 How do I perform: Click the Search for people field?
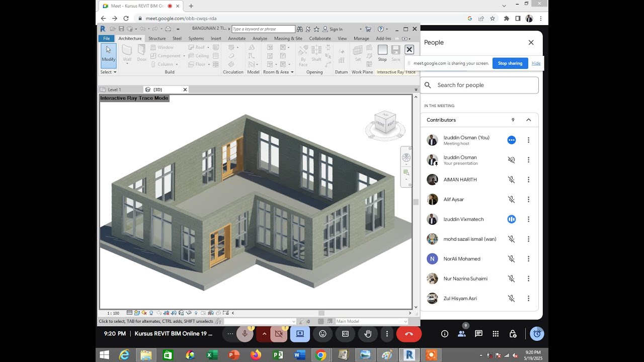479,85
